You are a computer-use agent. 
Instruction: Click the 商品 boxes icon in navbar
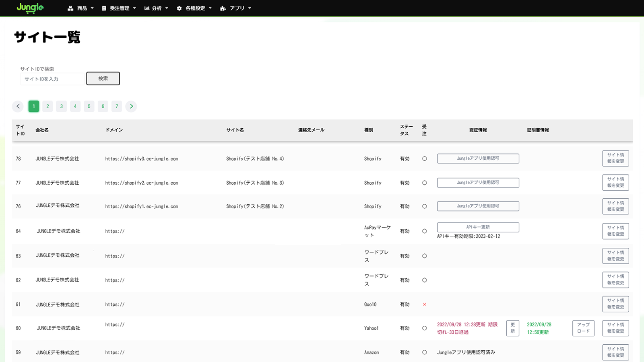pos(70,8)
